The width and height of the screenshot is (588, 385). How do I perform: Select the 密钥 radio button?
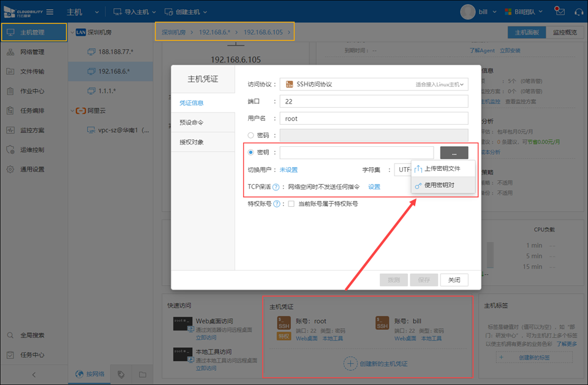coord(251,152)
